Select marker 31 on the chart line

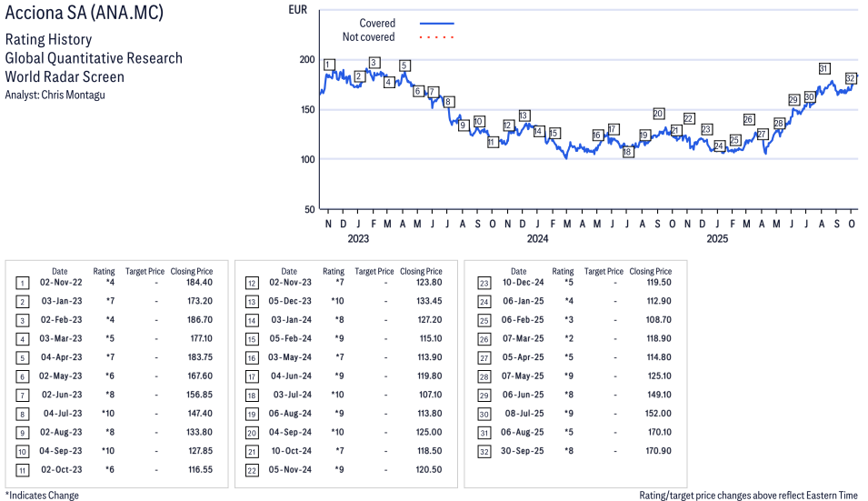(823, 68)
